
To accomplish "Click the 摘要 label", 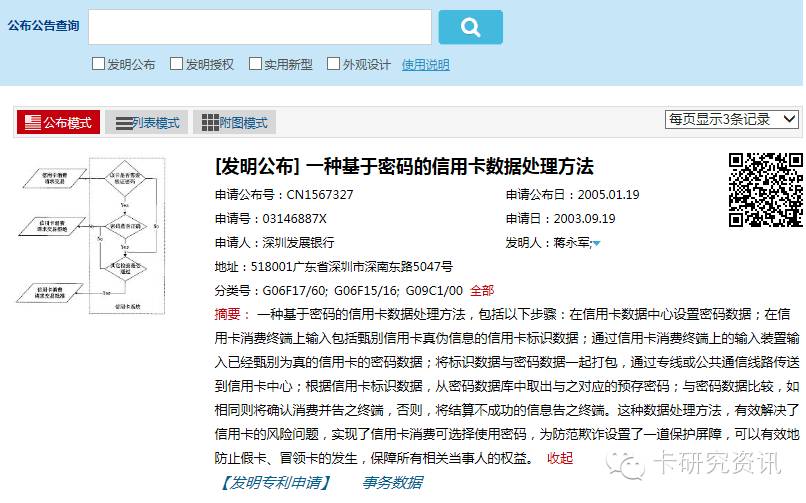I will [228, 314].
